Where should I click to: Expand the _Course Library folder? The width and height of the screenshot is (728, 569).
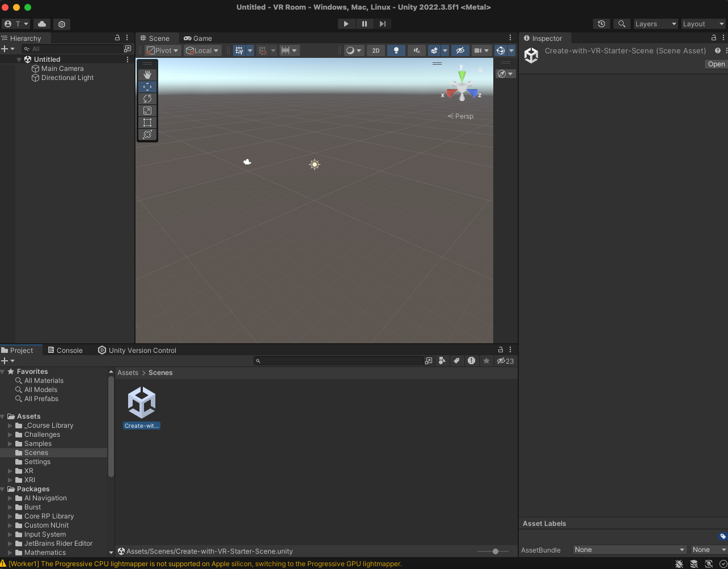point(10,425)
